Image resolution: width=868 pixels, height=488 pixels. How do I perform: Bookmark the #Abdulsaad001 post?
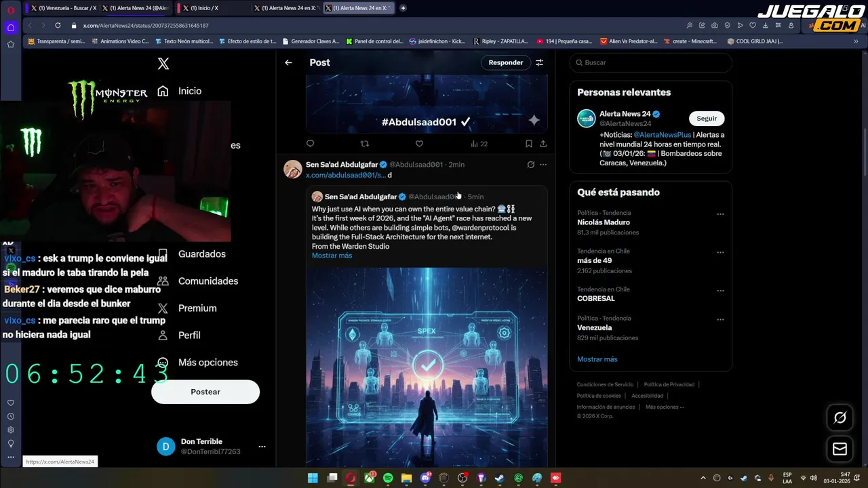tap(528, 144)
